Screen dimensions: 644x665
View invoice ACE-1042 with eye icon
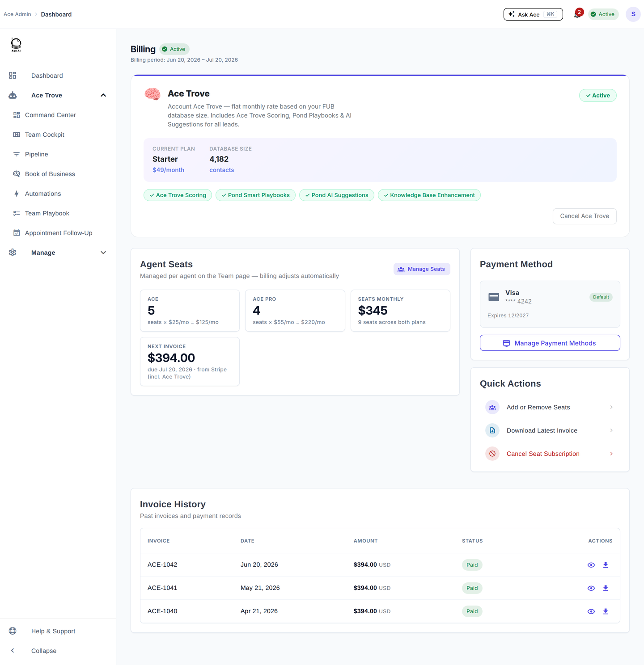point(591,565)
